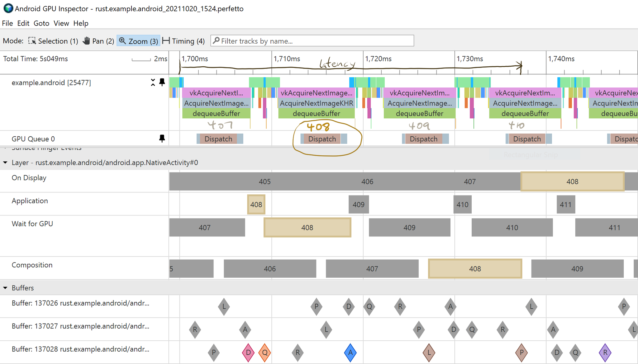Screen dimensions: 638x364
Task: Open the Help menu
Action: click(80, 23)
